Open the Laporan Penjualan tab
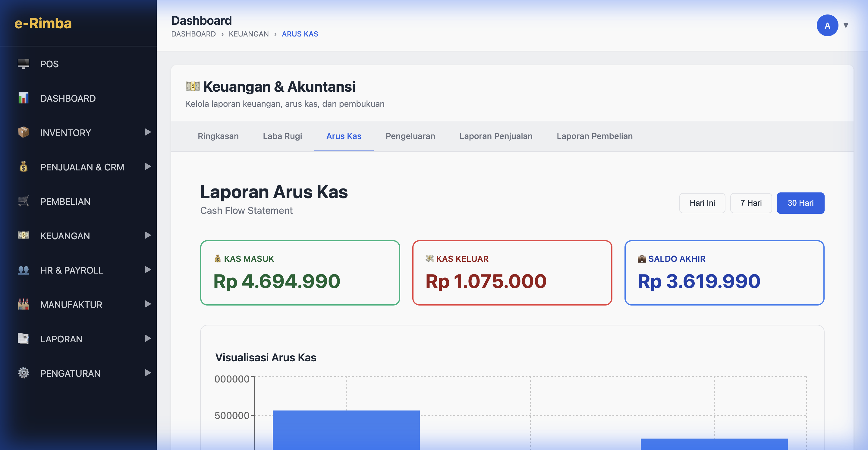Viewport: 868px width, 450px height. tap(496, 136)
